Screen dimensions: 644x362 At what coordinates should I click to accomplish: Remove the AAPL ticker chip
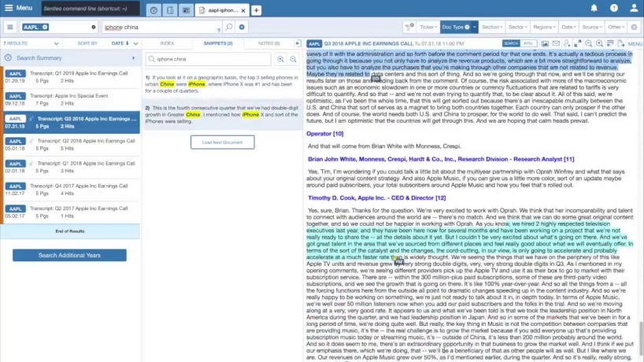[45, 27]
